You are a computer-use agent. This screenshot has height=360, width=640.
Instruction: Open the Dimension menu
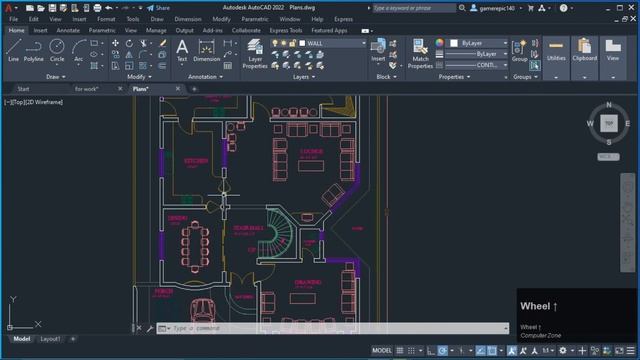pyautogui.click(x=188, y=19)
